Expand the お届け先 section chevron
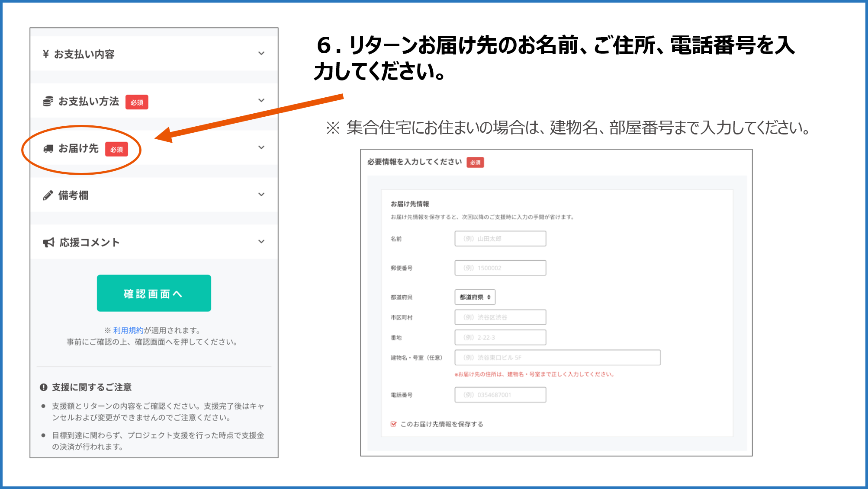 (x=261, y=147)
